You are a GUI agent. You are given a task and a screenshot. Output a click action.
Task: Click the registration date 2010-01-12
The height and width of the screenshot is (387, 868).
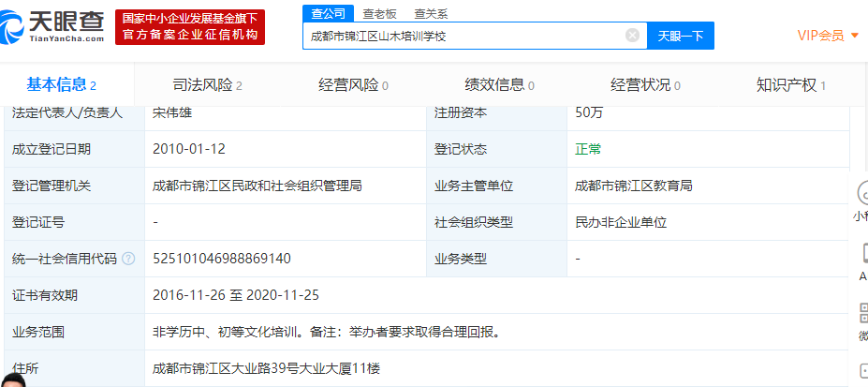pos(189,149)
